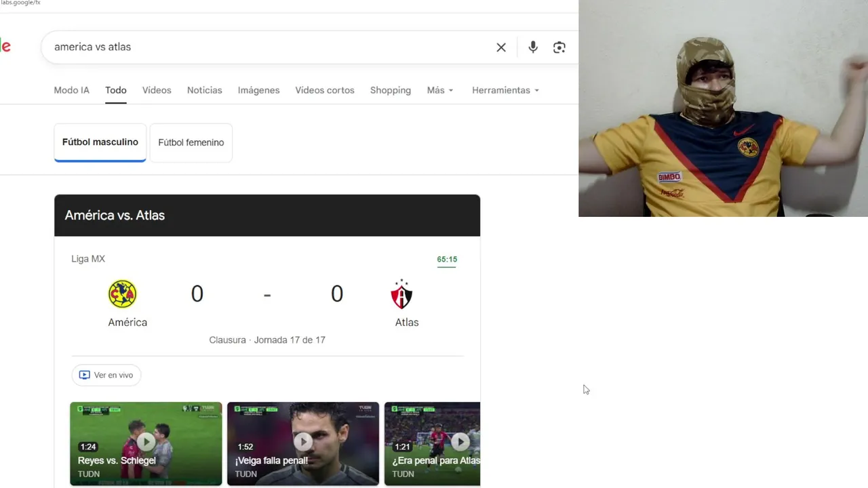Open the Modo IA tab
Screen dimensions: 868x488
pos(71,90)
